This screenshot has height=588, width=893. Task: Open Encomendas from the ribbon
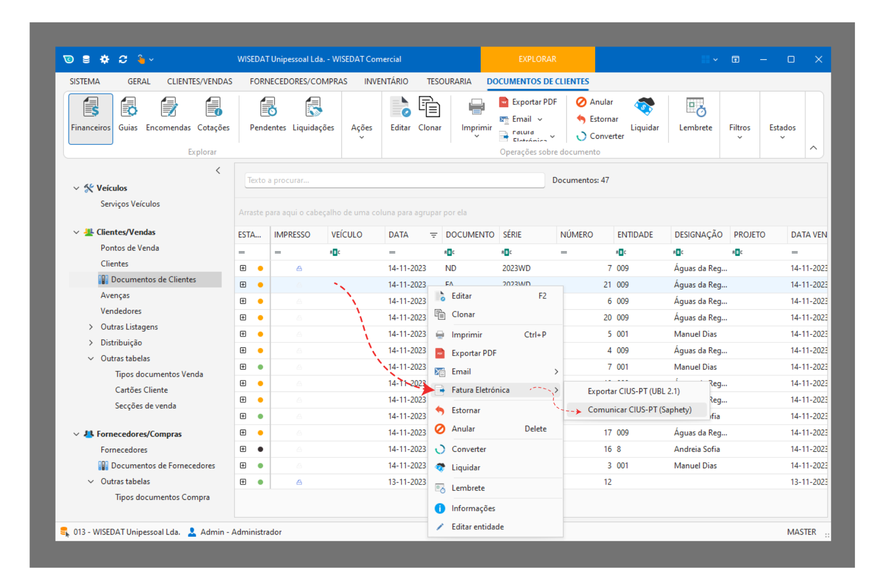click(x=168, y=115)
